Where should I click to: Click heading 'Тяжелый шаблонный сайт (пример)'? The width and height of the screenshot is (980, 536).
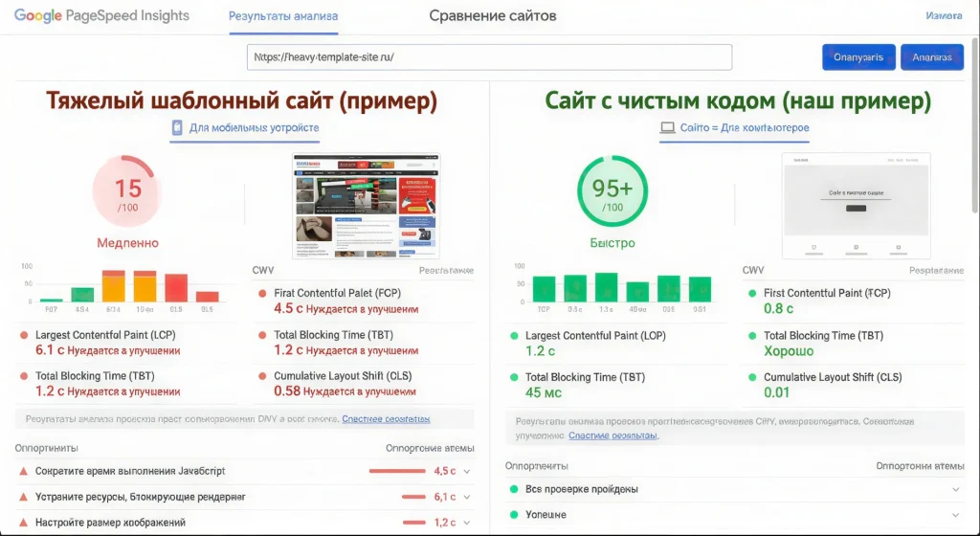pyautogui.click(x=242, y=100)
